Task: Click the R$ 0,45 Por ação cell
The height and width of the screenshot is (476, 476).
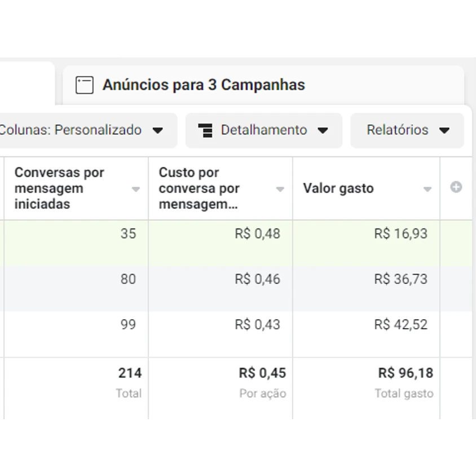Action: click(x=262, y=373)
